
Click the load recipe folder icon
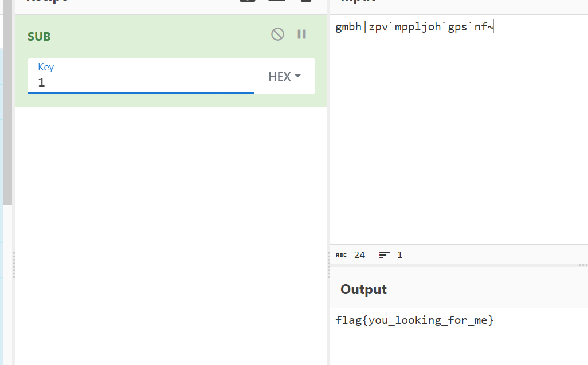277,1
